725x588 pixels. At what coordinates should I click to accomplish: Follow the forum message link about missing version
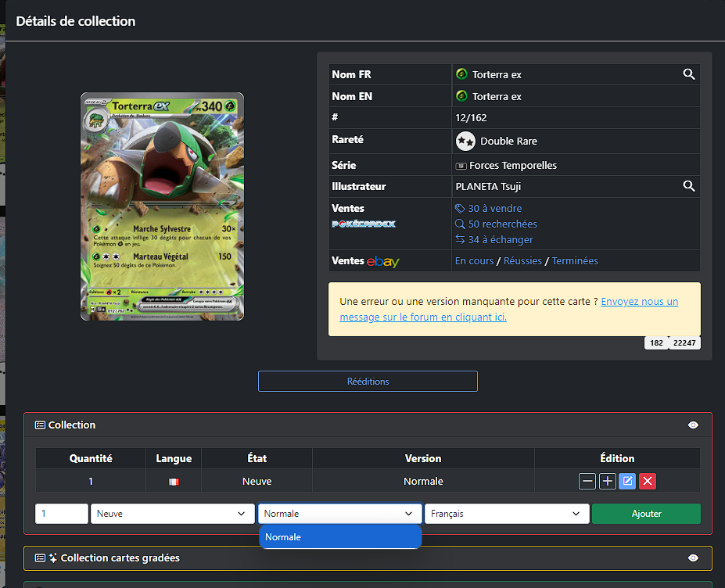508,310
